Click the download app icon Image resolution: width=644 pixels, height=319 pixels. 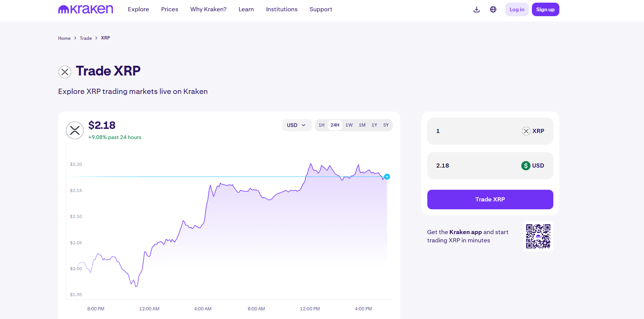pos(477,9)
